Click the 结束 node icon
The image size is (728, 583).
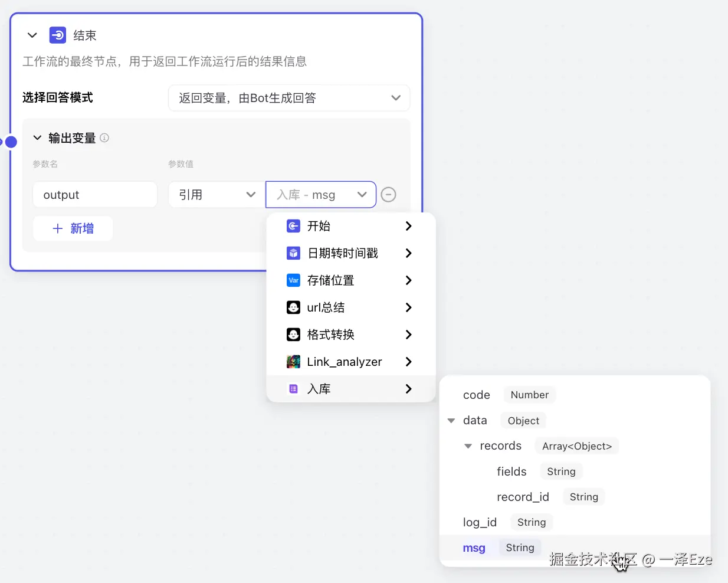[58, 35]
